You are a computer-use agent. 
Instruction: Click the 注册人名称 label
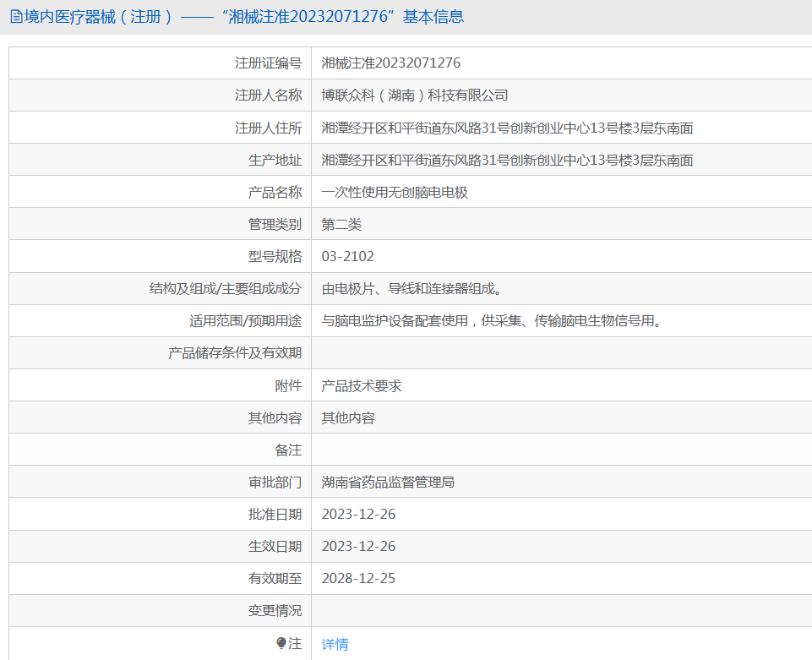(268, 95)
